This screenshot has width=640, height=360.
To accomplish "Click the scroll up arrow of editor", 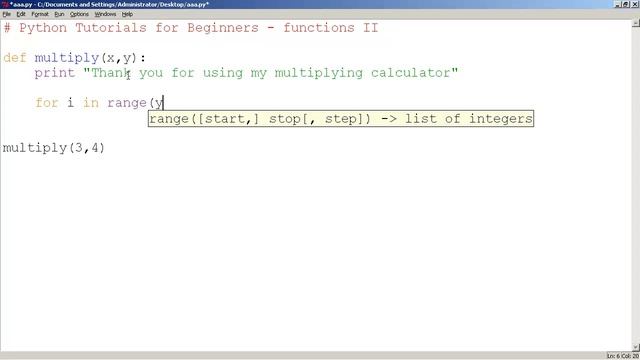I will [636, 23].
